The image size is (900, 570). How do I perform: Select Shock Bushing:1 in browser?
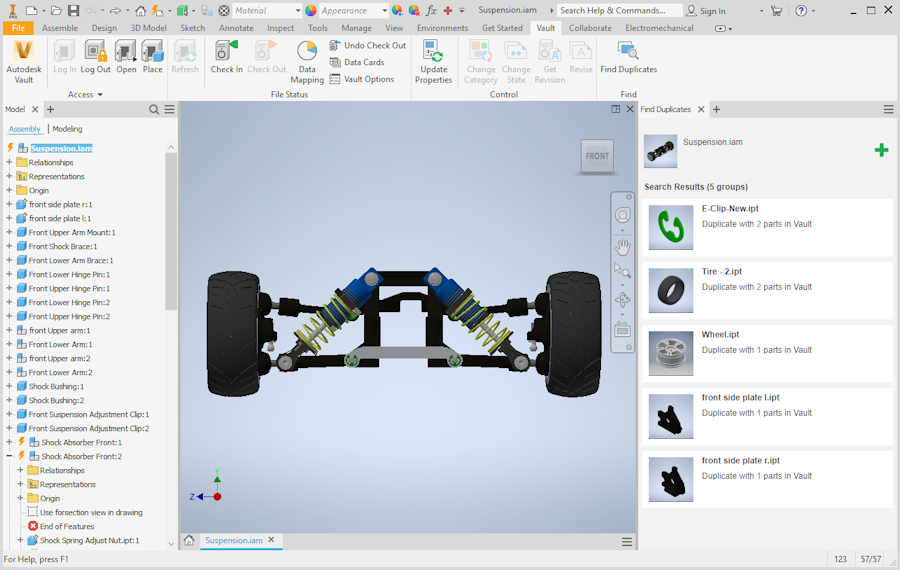56,386
